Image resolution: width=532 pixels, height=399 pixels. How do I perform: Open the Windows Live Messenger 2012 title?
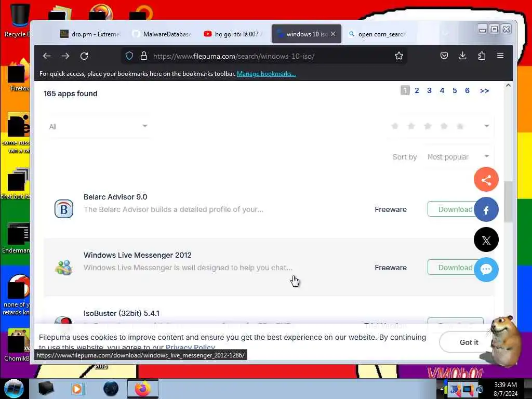pyautogui.click(x=137, y=255)
